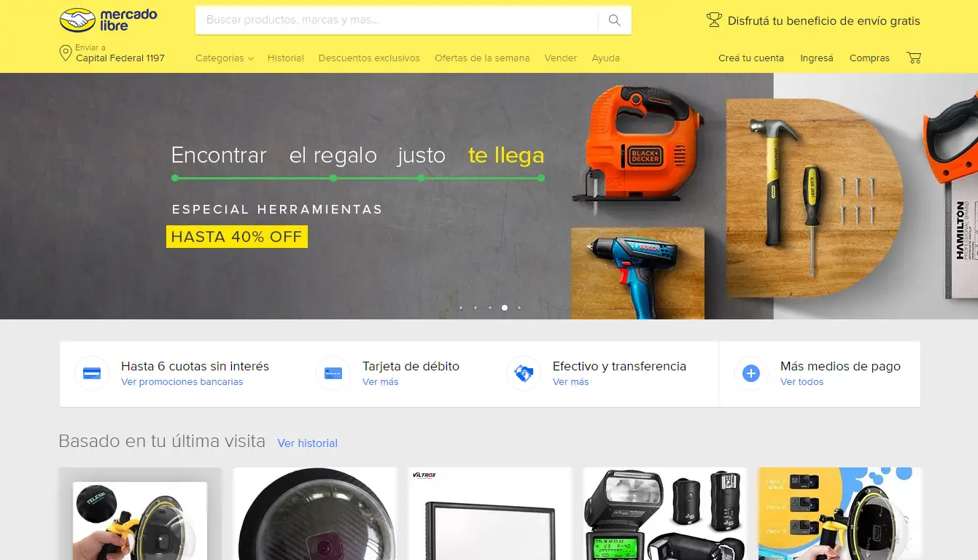Click Ver promociones bancarias
Viewport: 978px width, 560px height.
182,382
